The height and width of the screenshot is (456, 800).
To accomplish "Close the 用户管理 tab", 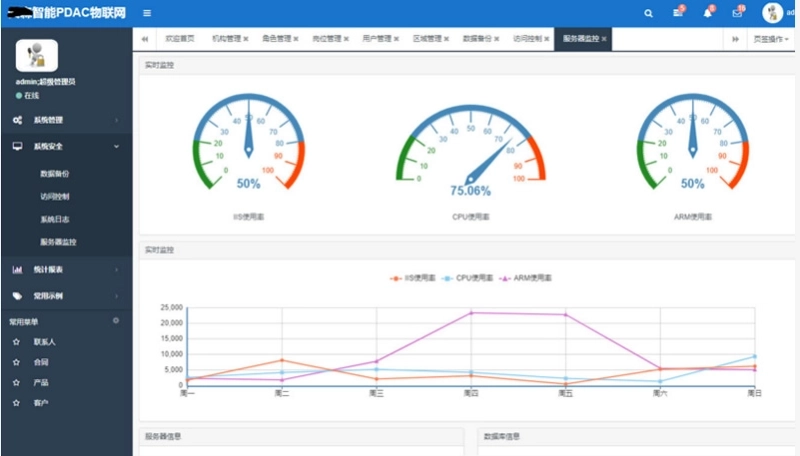I will click(396, 39).
